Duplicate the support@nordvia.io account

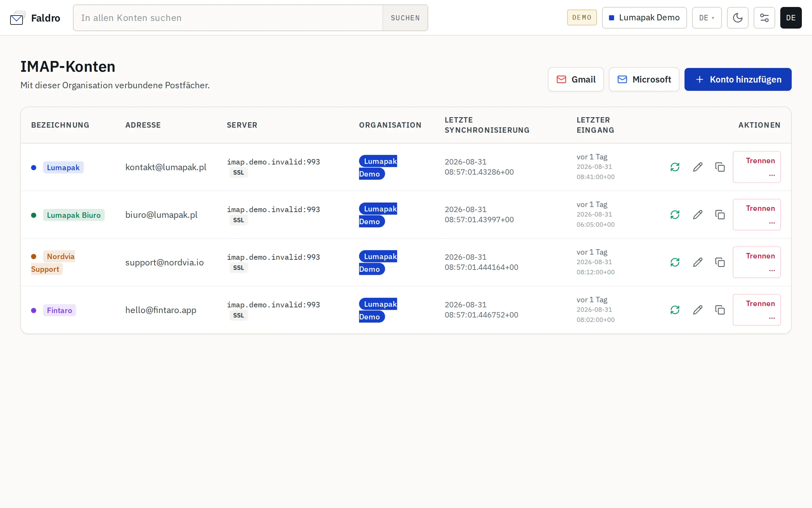point(720,262)
